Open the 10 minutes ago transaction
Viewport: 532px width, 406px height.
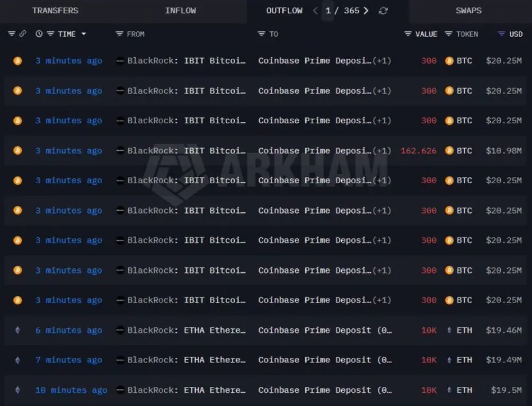click(x=71, y=390)
